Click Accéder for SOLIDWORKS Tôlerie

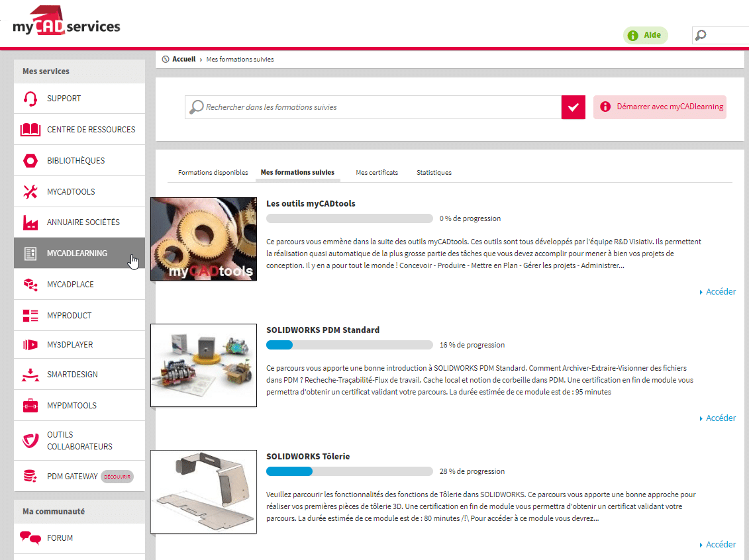(717, 545)
